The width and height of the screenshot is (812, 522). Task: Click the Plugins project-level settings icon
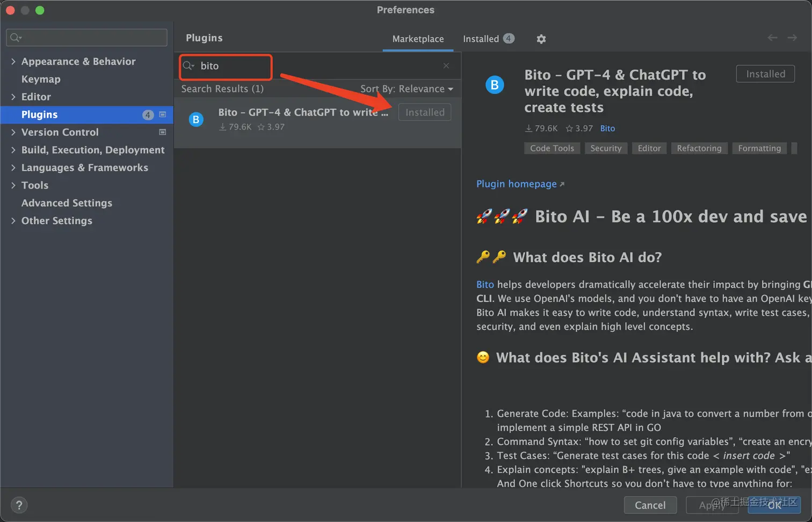(x=163, y=114)
